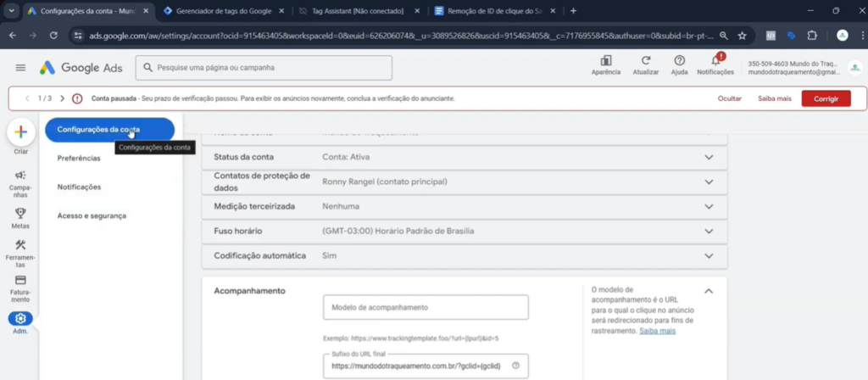This screenshot has width=868, height=380.
Task: Toggle the hamburger main menu
Action: tap(20, 68)
